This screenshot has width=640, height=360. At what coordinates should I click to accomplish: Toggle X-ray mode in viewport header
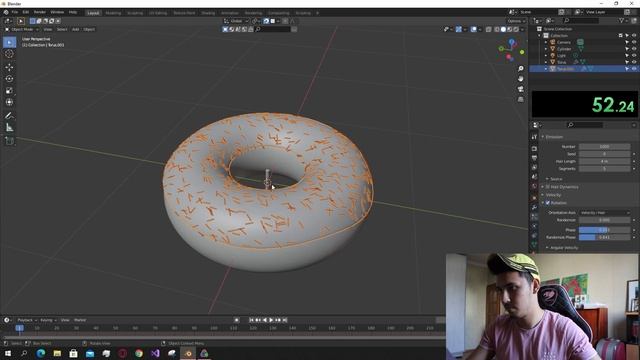click(489, 29)
